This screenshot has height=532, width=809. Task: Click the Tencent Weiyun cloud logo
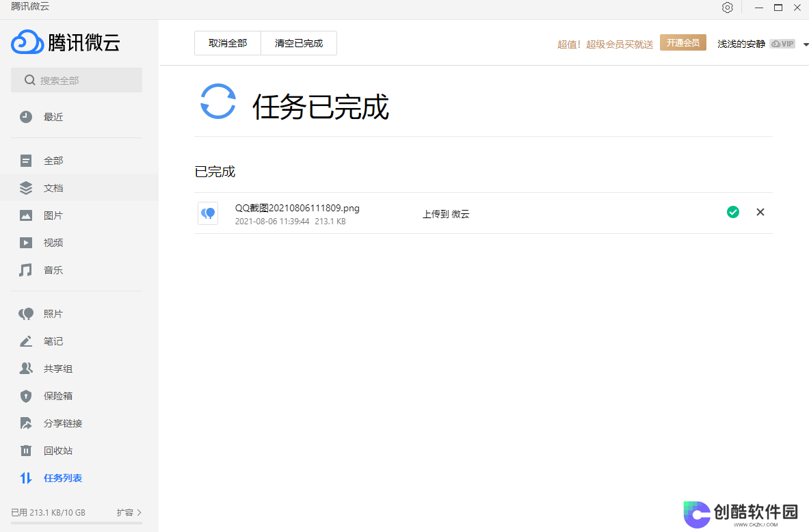point(27,42)
